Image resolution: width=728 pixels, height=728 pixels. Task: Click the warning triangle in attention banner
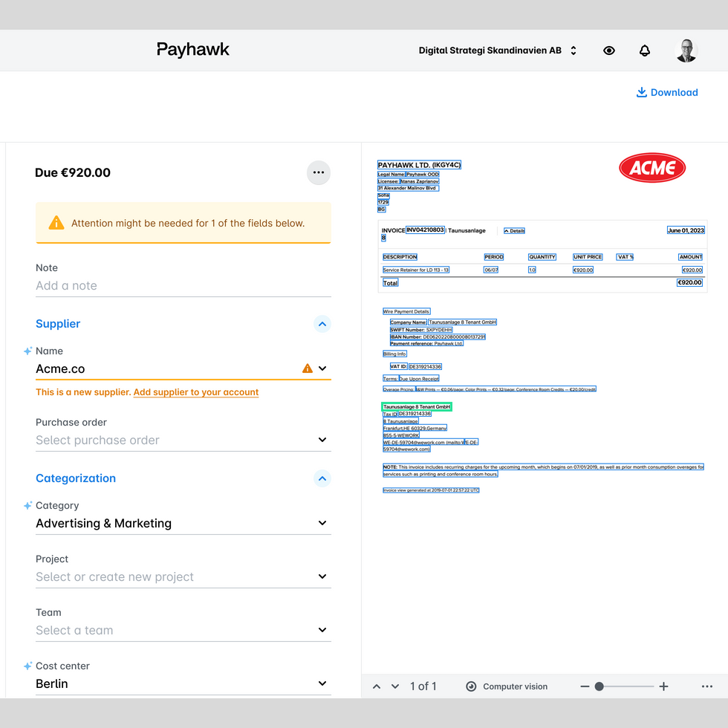[56, 223]
